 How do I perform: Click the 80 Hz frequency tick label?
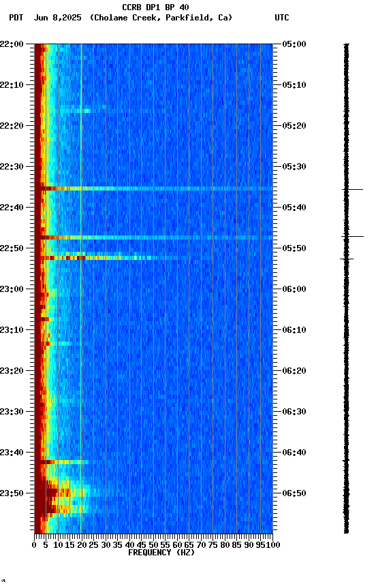click(x=225, y=545)
